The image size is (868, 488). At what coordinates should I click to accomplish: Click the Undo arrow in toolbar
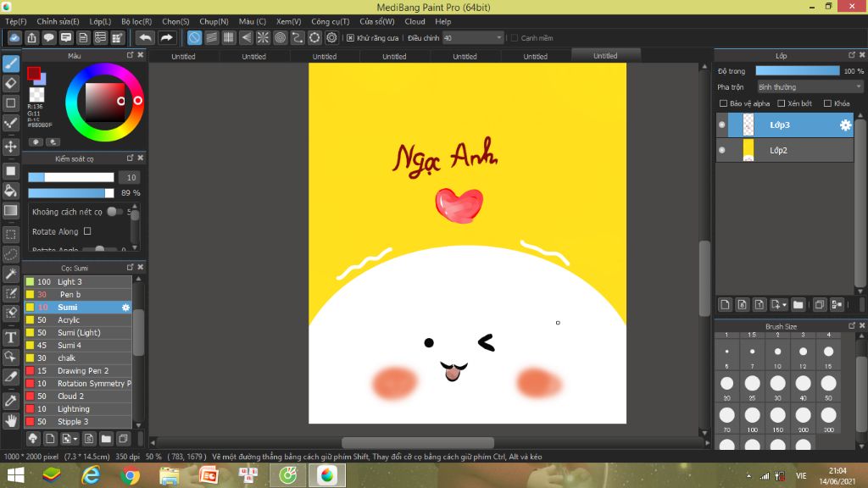pos(146,37)
